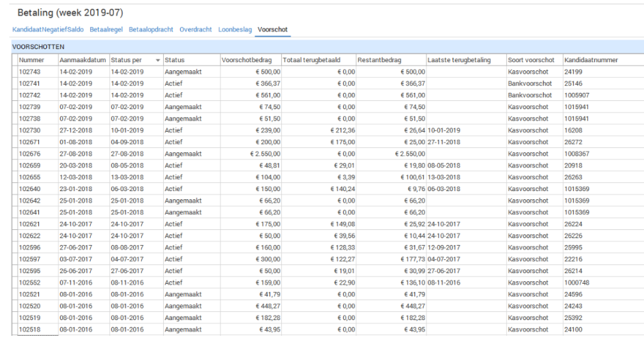Select the Loonbeslag tab
The height and width of the screenshot is (346, 644).
point(235,30)
